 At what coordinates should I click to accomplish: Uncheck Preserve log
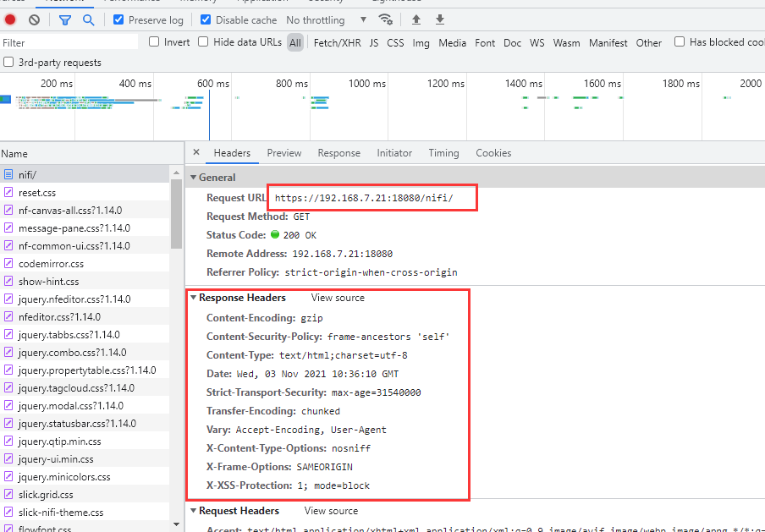(x=120, y=19)
